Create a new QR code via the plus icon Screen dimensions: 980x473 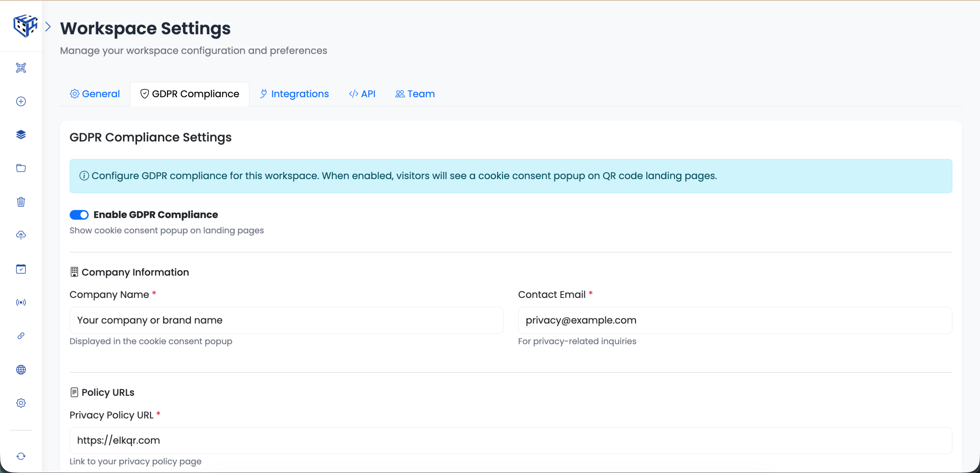(21, 102)
